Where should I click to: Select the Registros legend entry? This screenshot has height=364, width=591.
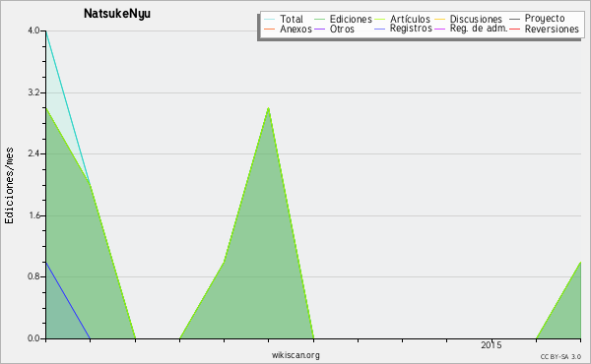coord(403,29)
